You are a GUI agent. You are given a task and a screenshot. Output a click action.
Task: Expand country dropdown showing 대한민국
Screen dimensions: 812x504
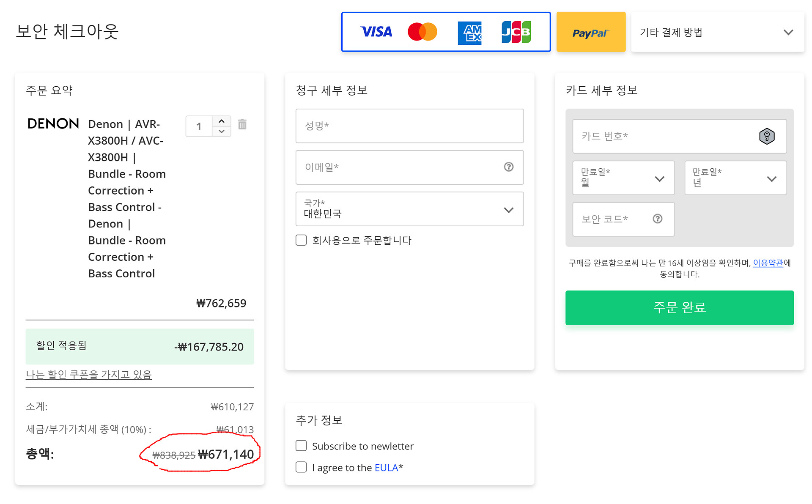(x=409, y=209)
